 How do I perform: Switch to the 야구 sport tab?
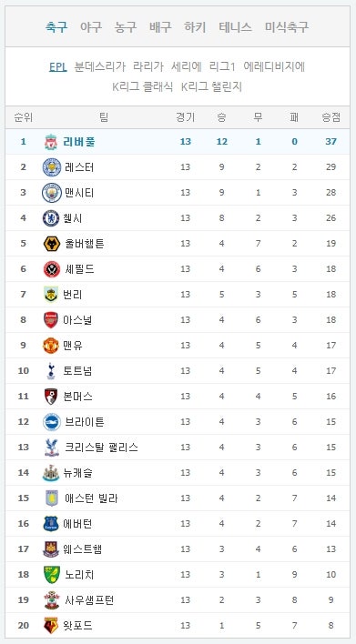(x=90, y=27)
